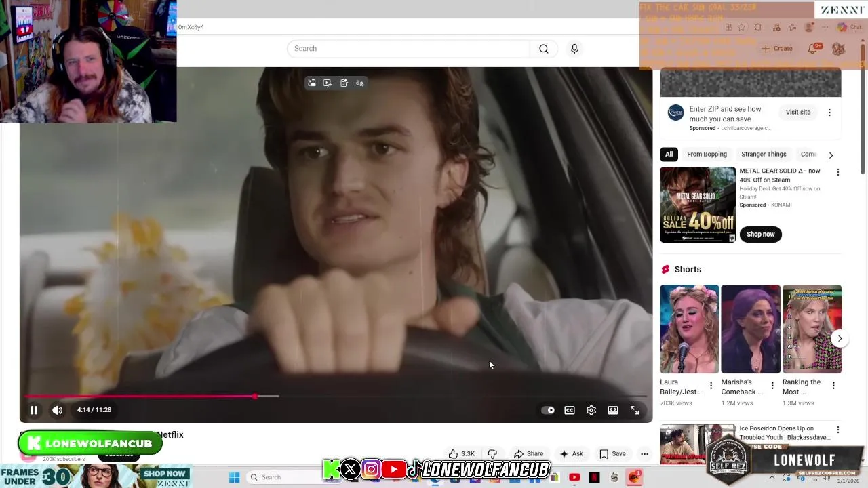The image size is (868, 488).
Task: Open browser extensions puzzle icon
Action: pyautogui.click(x=758, y=27)
